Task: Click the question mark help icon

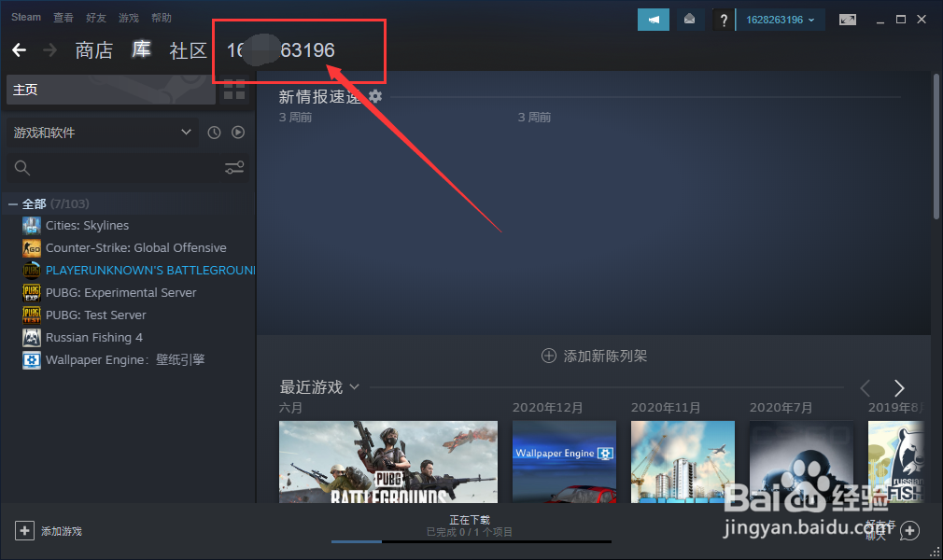Action: (x=724, y=20)
